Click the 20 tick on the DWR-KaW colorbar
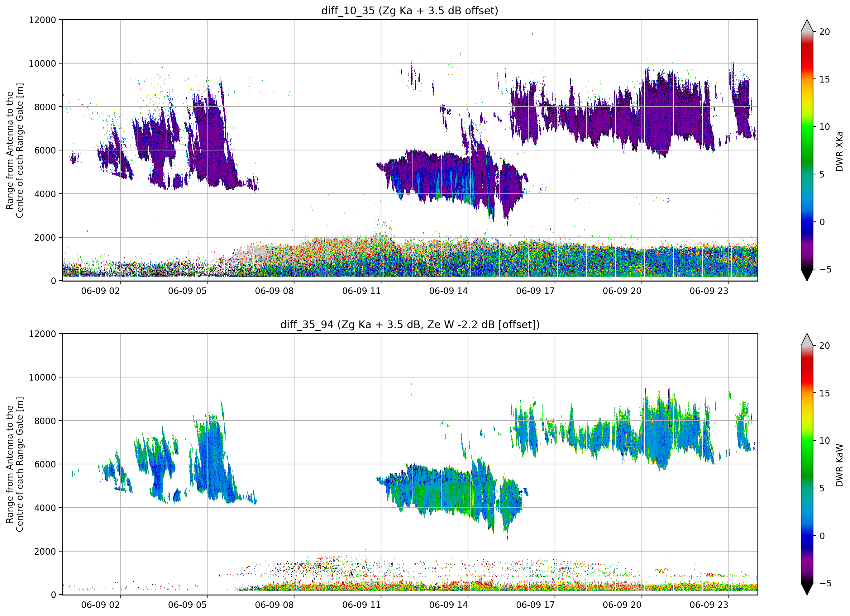The width and height of the screenshot is (850, 616). pyautogui.click(x=824, y=346)
